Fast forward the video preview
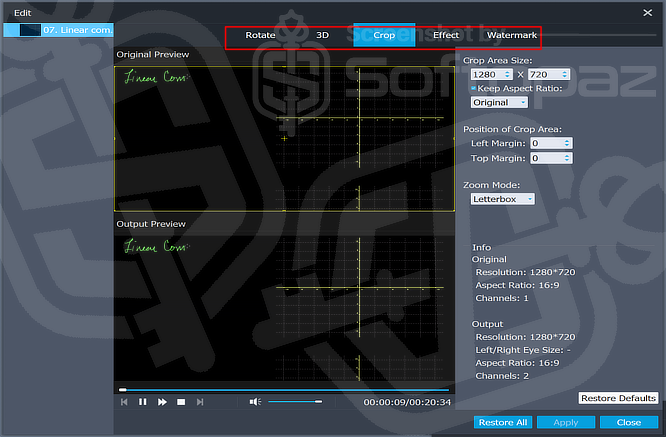666x437 pixels. [x=162, y=402]
